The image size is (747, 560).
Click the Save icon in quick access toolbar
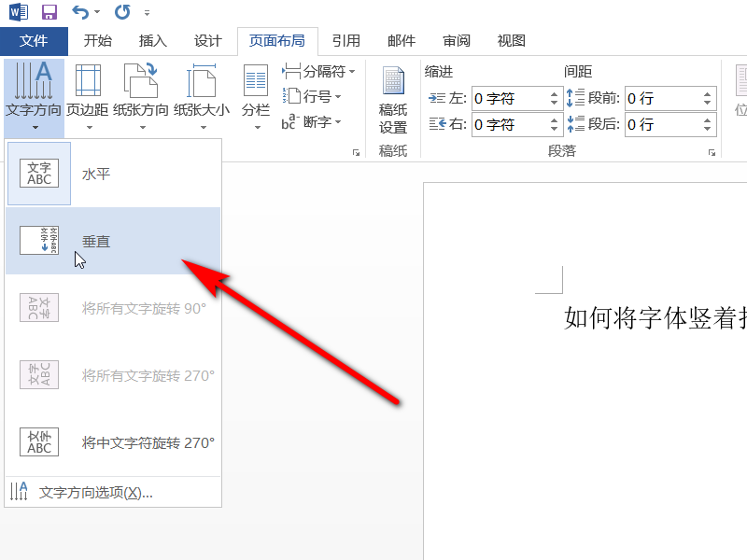49,12
